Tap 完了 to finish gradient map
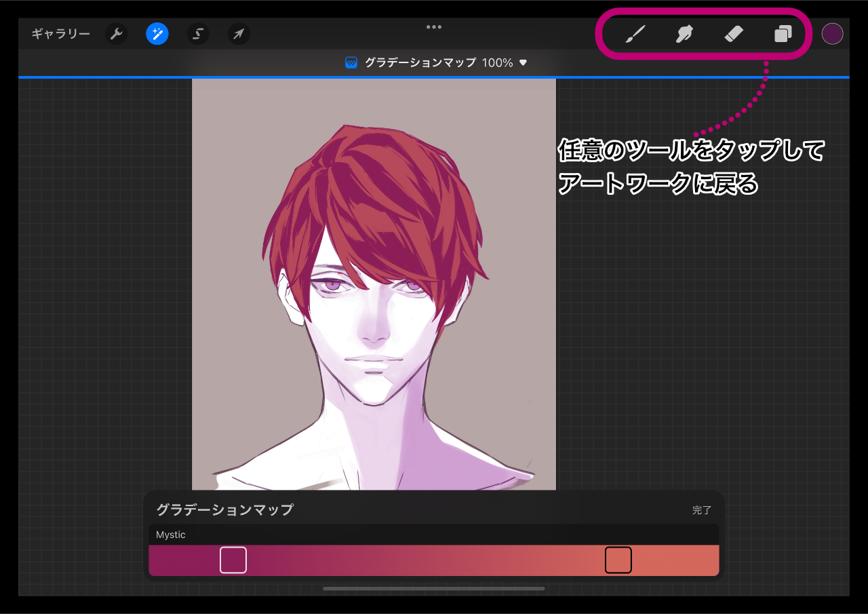The width and height of the screenshot is (868, 614). tap(702, 510)
